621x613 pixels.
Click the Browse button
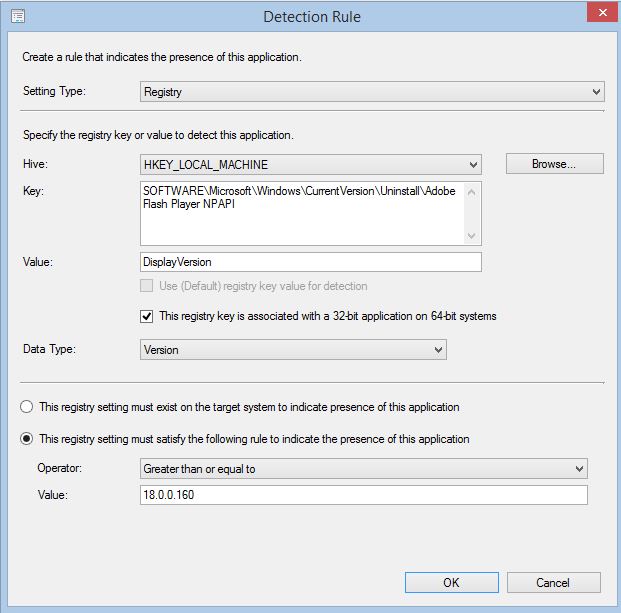click(554, 164)
